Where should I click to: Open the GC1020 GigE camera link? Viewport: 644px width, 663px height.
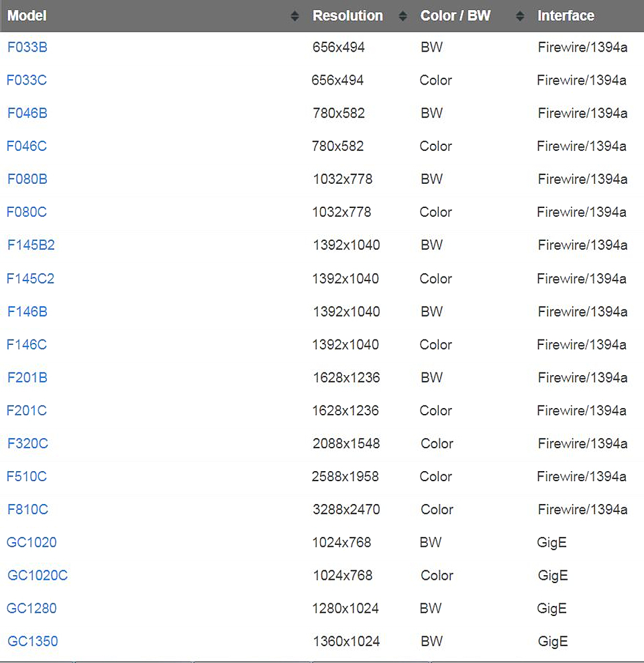[x=32, y=542]
